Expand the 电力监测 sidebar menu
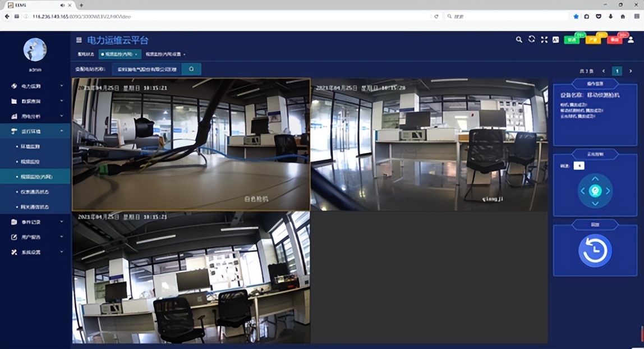The image size is (644, 349). click(x=35, y=86)
